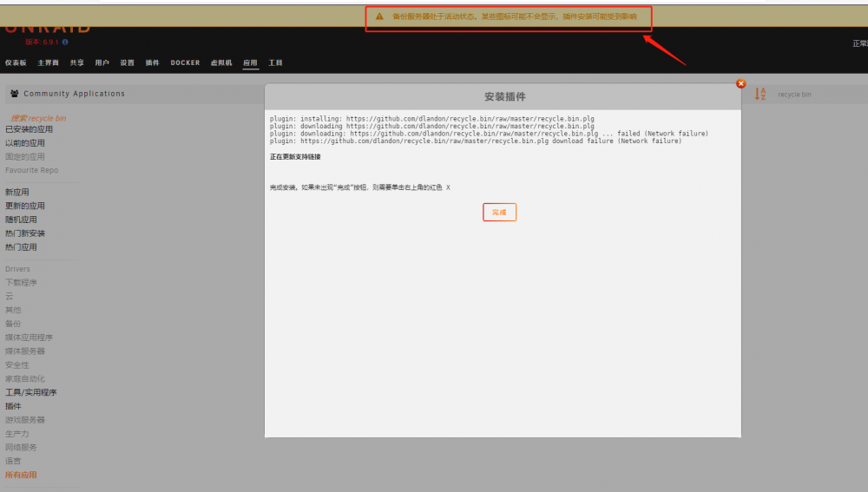
Task: Click the 搜索 recycle bin search result link
Action: pyautogui.click(x=38, y=118)
